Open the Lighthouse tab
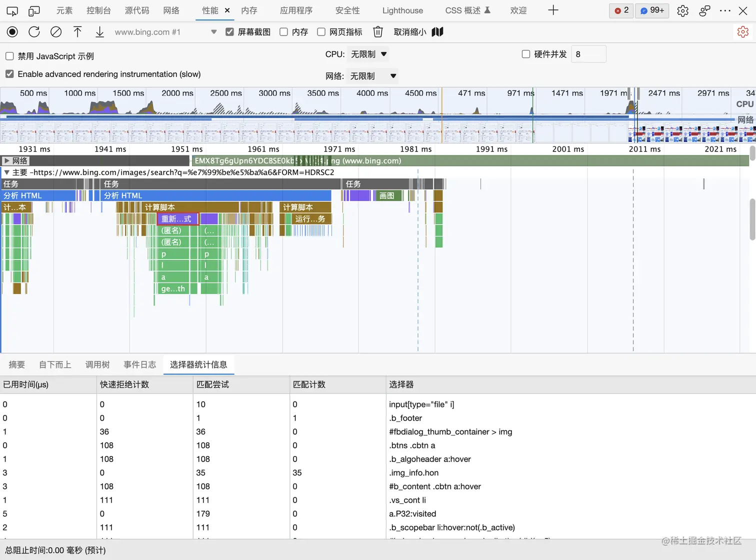The image size is (756, 560). click(402, 10)
